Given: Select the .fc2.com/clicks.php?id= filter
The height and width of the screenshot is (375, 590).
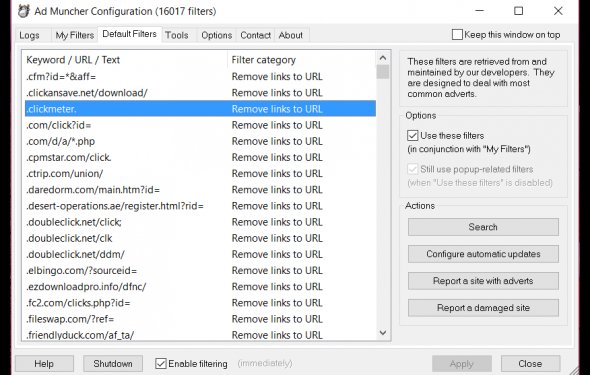Looking at the screenshot, I should click(x=200, y=303).
